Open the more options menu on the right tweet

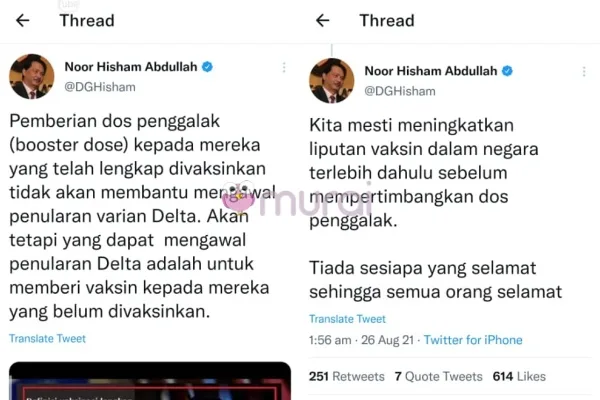(x=584, y=72)
